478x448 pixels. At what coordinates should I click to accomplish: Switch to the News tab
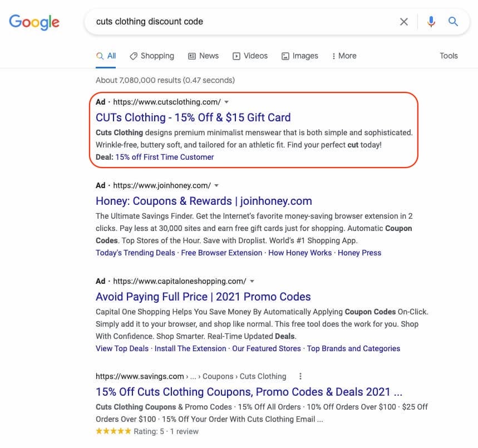pyautogui.click(x=204, y=56)
